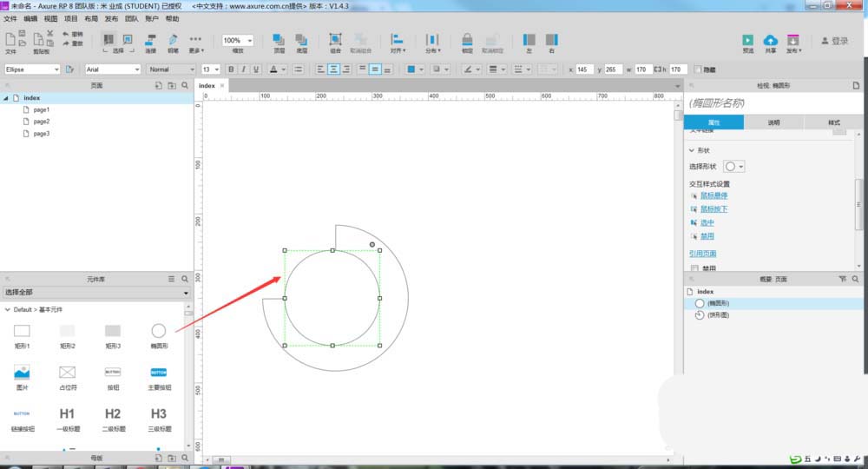Click the fill color swatch in toolbar
Screen dimensions: 868x469
coord(411,69)
